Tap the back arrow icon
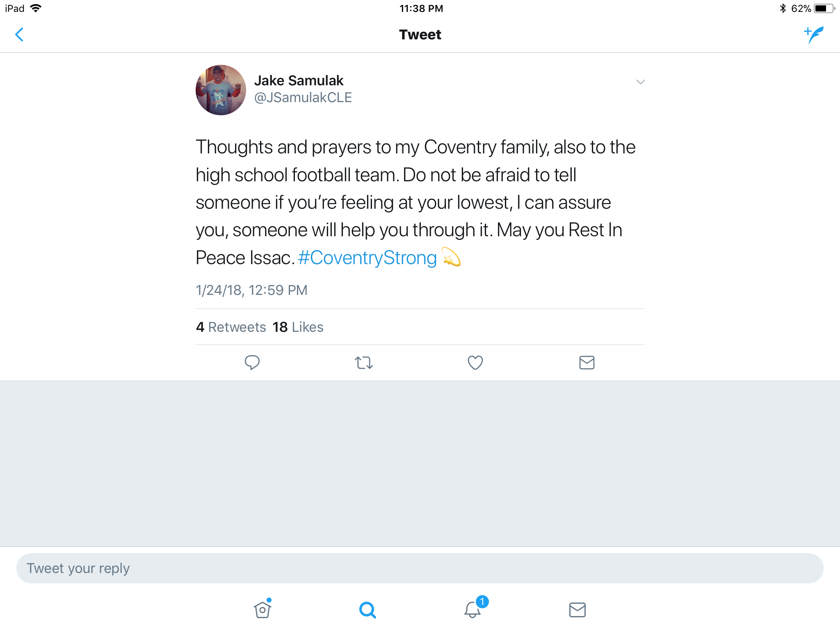Screen dimensions: 840x630 (19, 34)
